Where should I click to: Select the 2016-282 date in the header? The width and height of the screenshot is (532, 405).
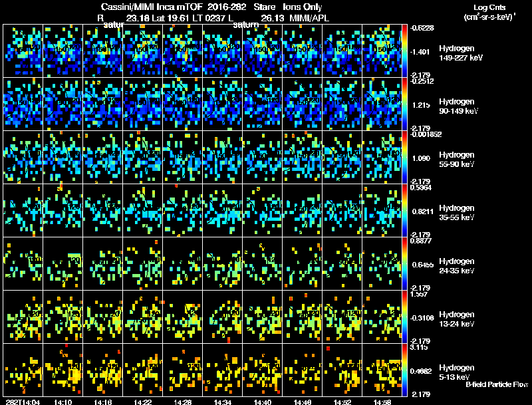pyautogui.click(x=226, y=7)
